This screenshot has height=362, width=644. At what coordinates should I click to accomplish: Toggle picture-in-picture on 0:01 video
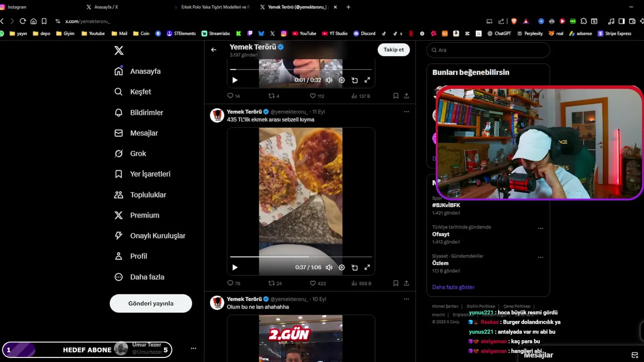pos(354,80)
